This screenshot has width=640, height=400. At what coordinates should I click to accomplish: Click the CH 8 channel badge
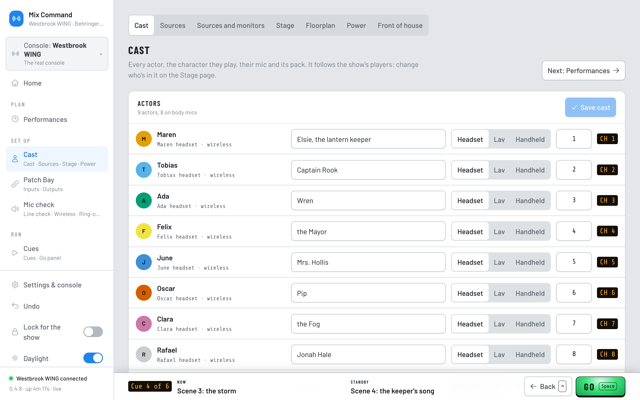click(x=607, y=355)
